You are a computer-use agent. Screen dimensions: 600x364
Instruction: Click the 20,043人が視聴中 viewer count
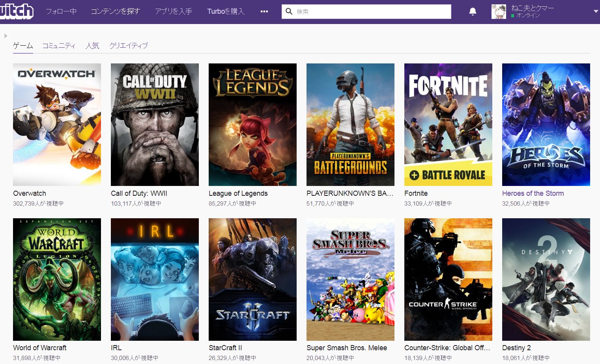coord(330,358)
